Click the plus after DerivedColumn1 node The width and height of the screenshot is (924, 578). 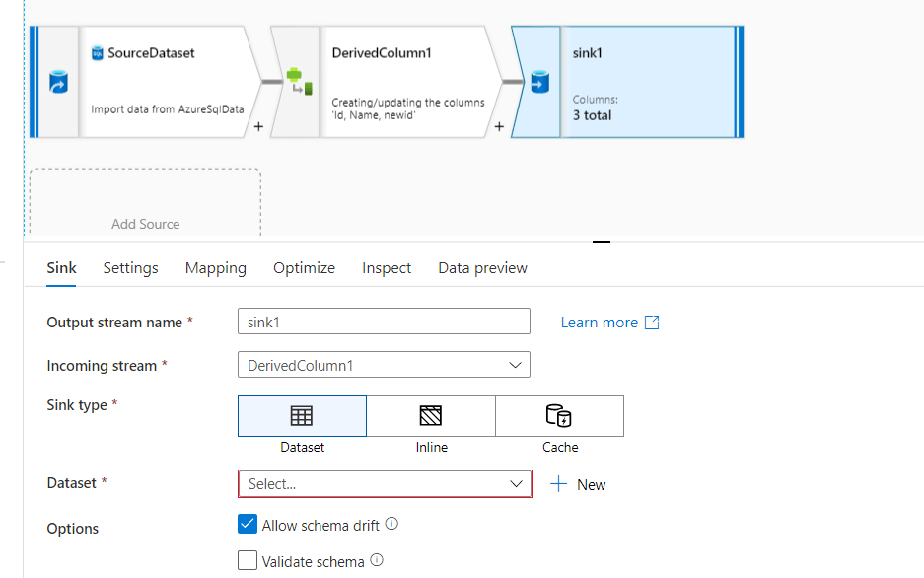499,127
